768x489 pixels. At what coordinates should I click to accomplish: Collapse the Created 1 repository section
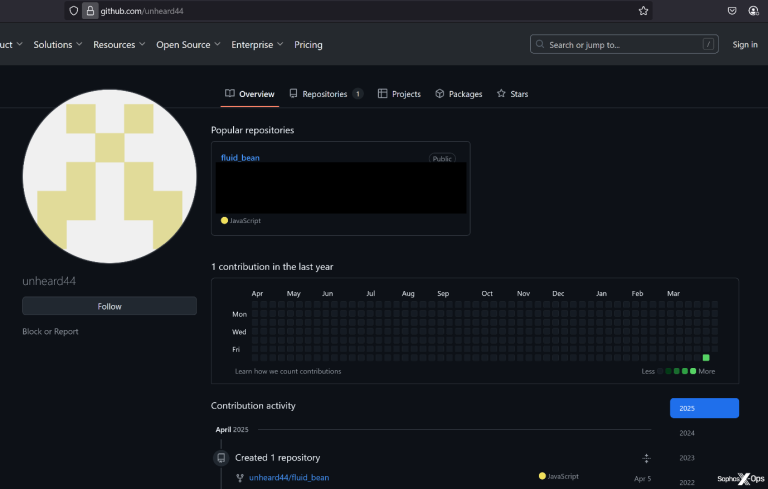point(647,458)
